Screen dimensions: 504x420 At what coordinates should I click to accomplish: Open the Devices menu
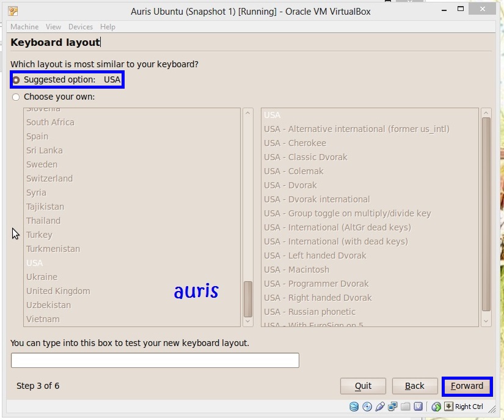pos(81,27)
